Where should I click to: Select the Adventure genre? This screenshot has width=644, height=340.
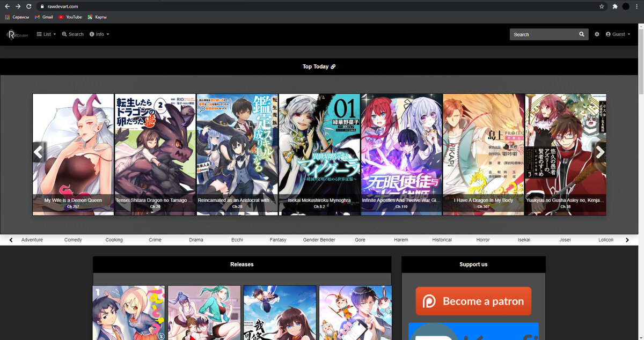click(x=32, y=240)
